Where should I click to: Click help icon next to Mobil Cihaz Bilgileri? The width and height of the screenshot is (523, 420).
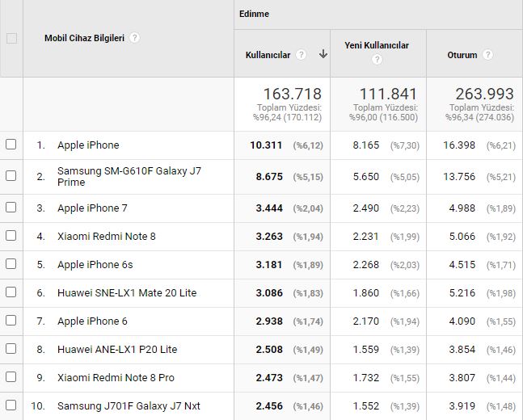135,38
